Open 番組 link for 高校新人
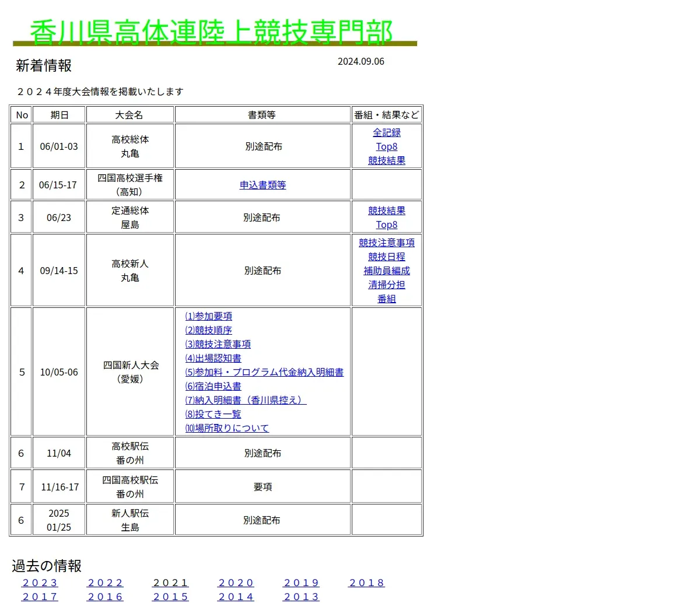The image size is (700, 603). (x=387, y=299)
